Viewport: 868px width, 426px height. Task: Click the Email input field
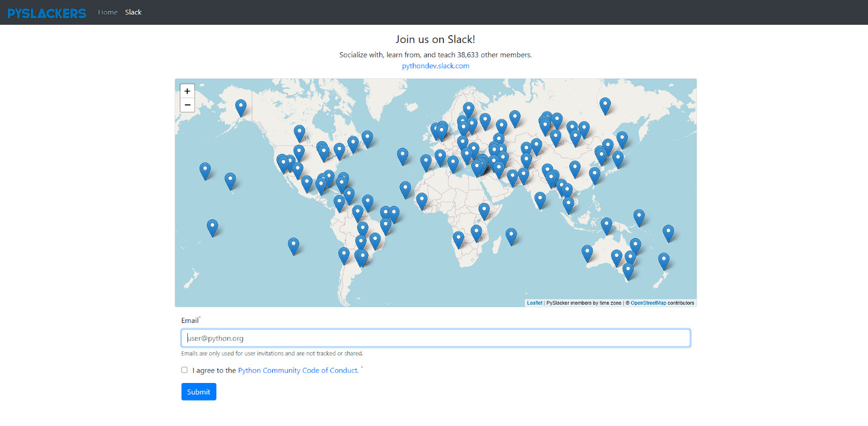coord(435,338)
